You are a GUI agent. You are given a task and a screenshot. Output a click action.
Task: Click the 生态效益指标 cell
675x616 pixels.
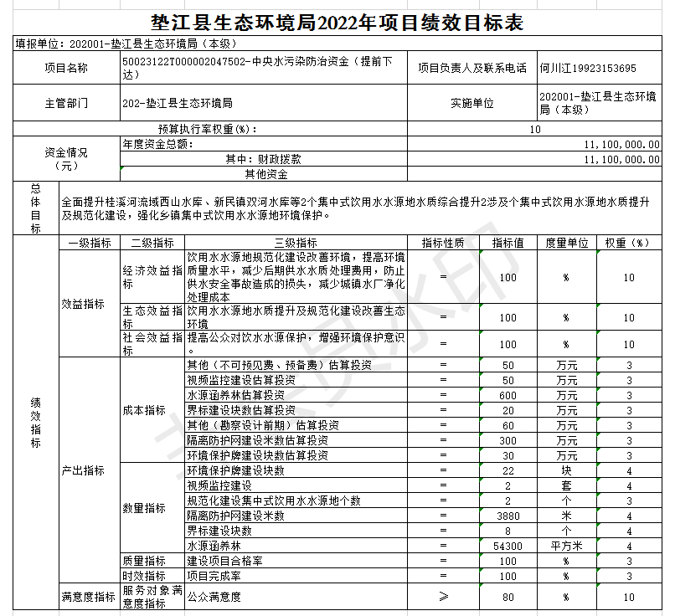coord(152,317)
